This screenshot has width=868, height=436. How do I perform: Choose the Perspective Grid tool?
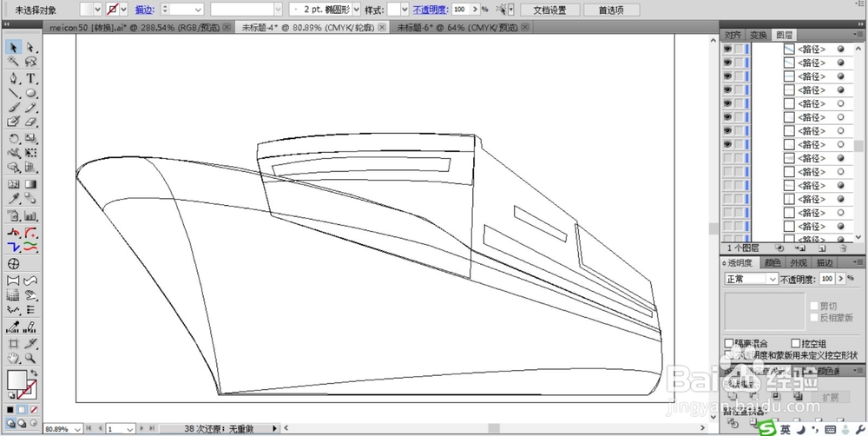(31, 167)
